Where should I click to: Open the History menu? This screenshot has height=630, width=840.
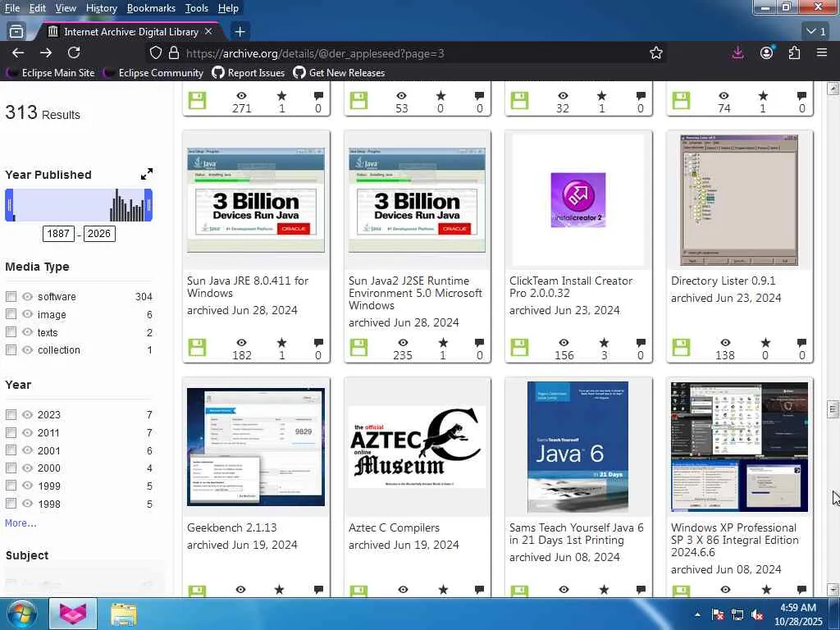click(101, 8)
